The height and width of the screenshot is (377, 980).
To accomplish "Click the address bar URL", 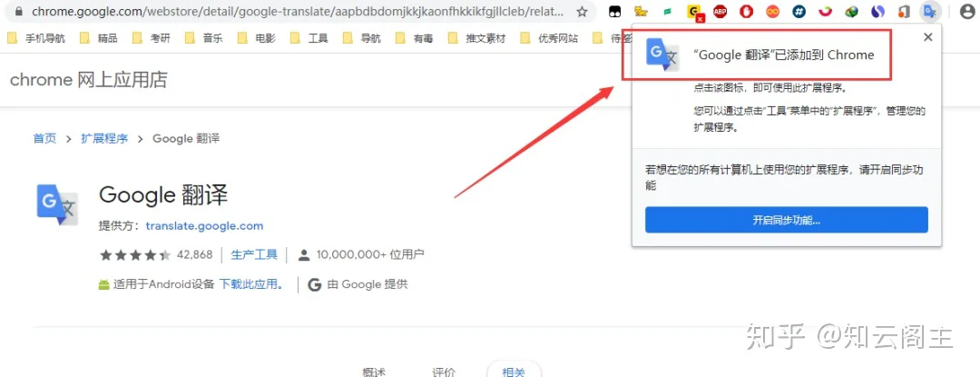I will coord(297,11).
